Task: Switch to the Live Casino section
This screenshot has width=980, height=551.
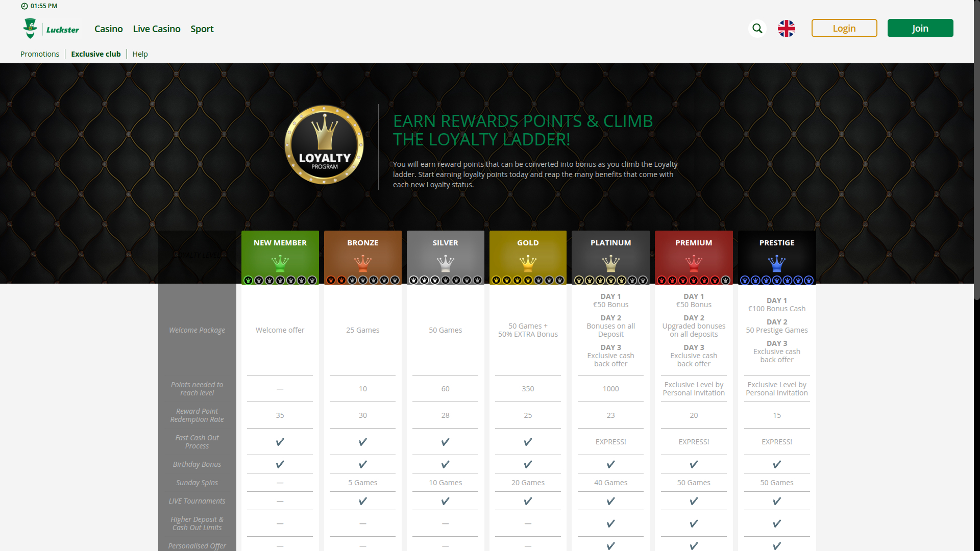Action: coord(156,29)
